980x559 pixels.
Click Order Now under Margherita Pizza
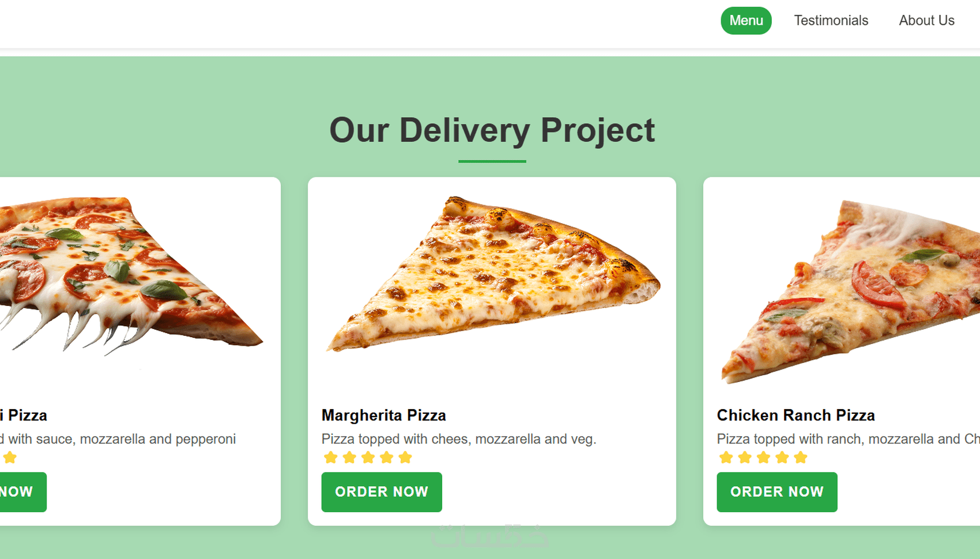click(382, 492)
